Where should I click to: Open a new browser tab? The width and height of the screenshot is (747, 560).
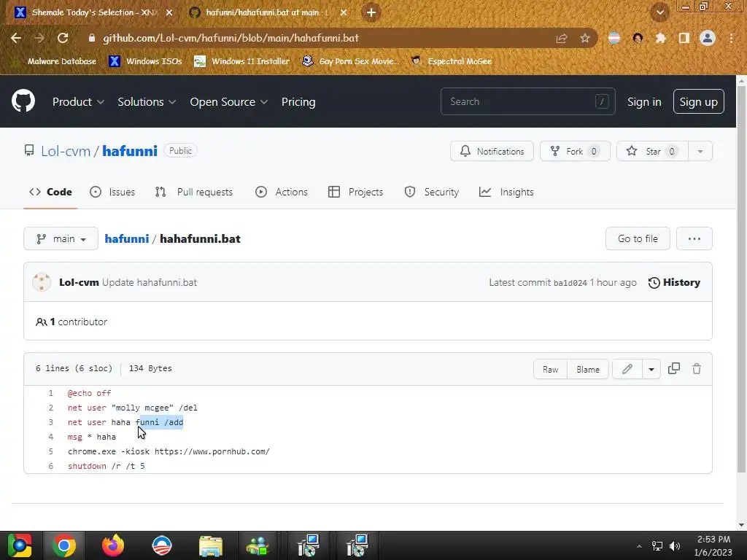tap(371, 12)
